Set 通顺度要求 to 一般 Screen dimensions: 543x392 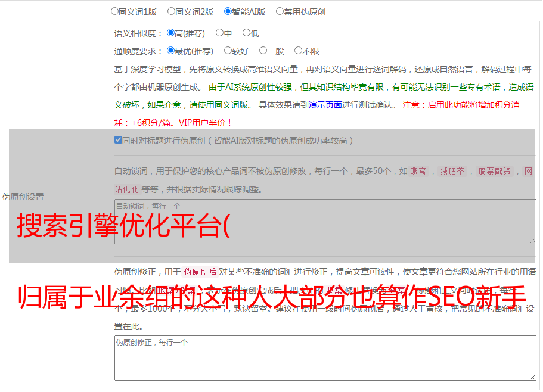pos(263,51)
